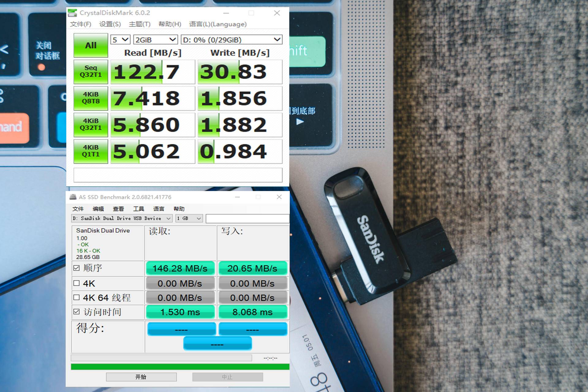Expand the 2GiB test size dropdown

(155, 40)
